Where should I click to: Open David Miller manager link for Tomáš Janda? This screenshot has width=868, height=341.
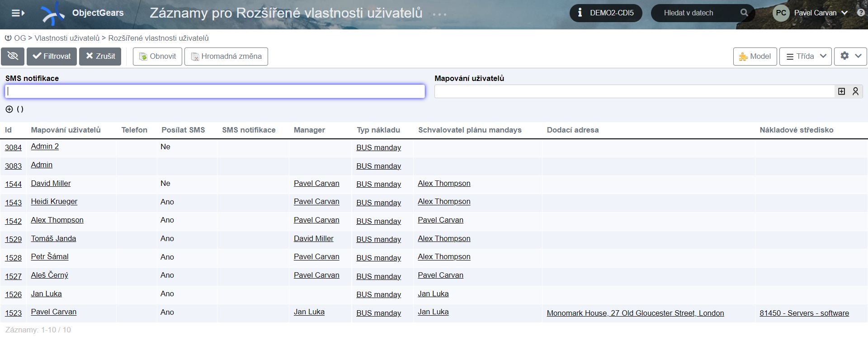point(313,238)
